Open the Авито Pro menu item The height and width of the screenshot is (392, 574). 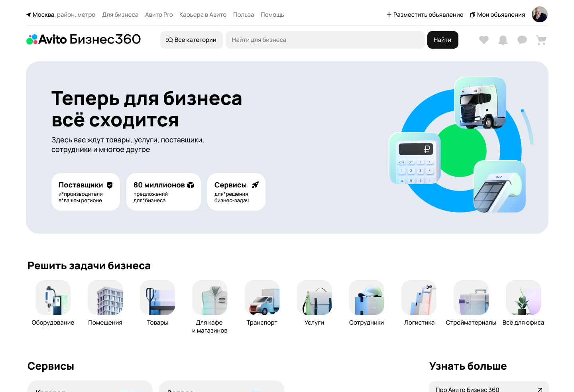coord(159,14)
